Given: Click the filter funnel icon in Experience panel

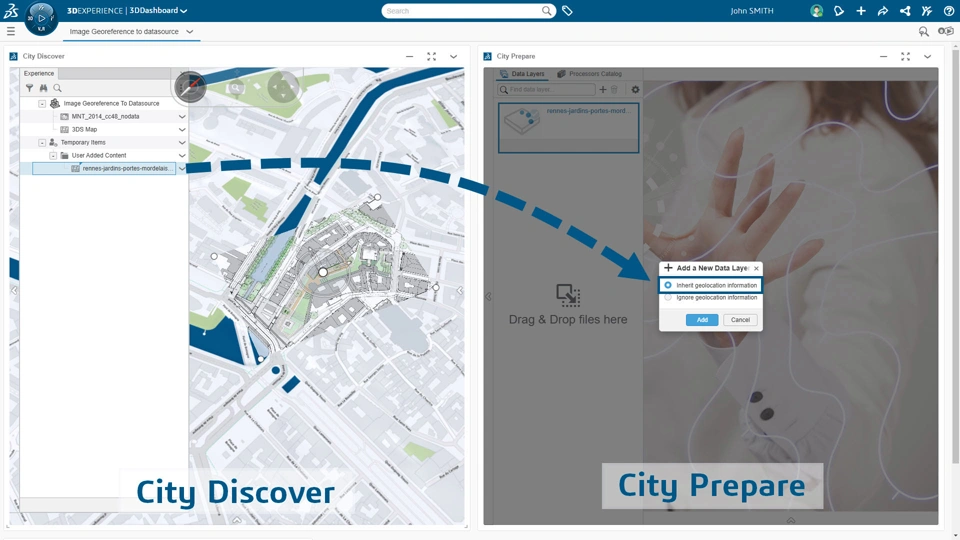Looking at the screenshot, I should 29,88.
